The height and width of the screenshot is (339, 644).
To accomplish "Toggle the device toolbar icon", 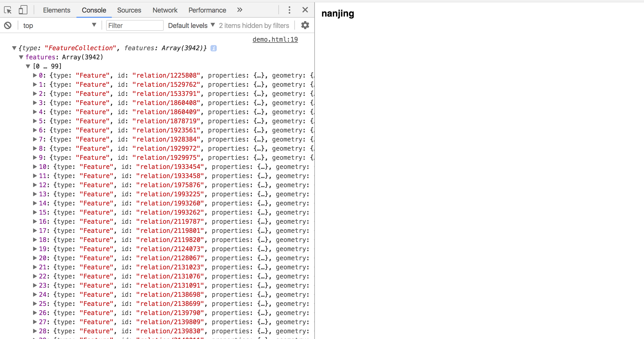I will [23, 10].
